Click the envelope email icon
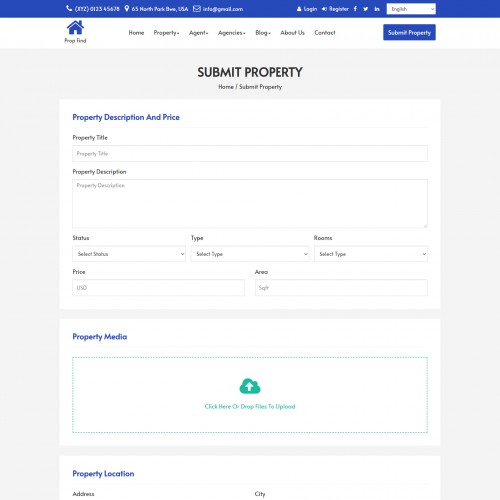 point(197,9)
